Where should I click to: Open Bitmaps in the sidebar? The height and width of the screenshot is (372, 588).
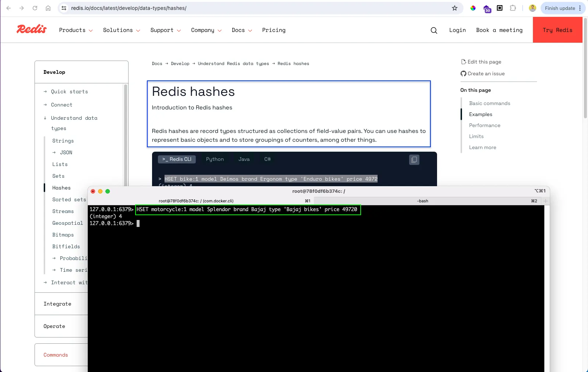(x=63, y=235)
